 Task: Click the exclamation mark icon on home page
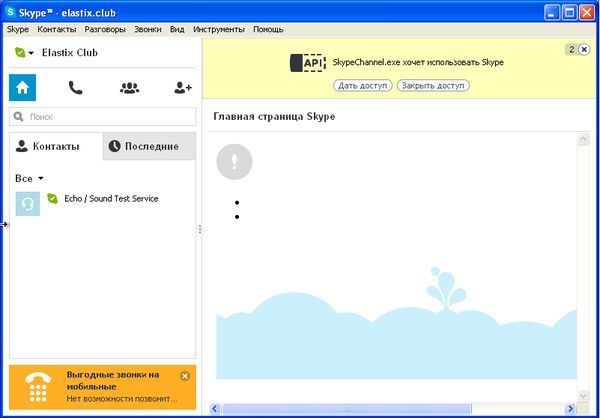pyautogui.click(x=234, y=161)
